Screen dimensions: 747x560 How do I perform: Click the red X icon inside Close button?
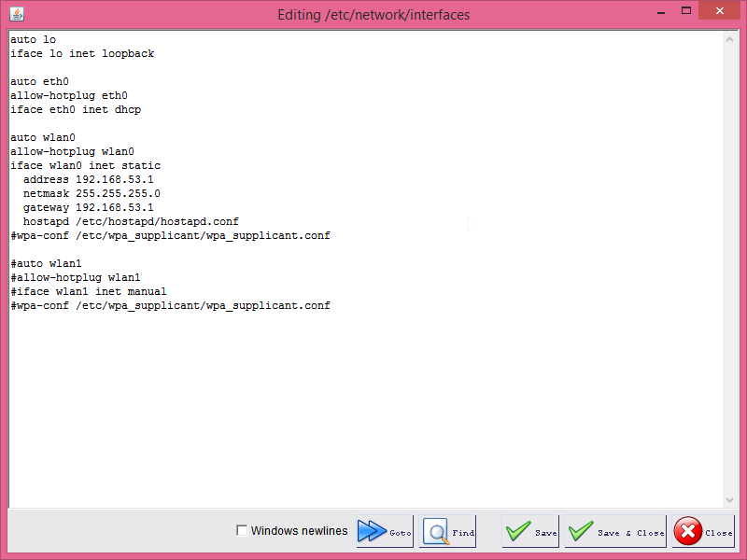point(687,531)
